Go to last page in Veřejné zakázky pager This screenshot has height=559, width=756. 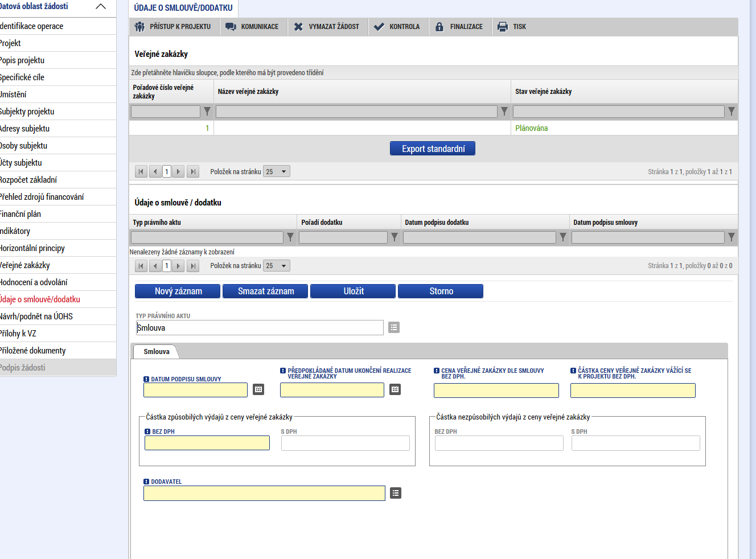(193, 171)
